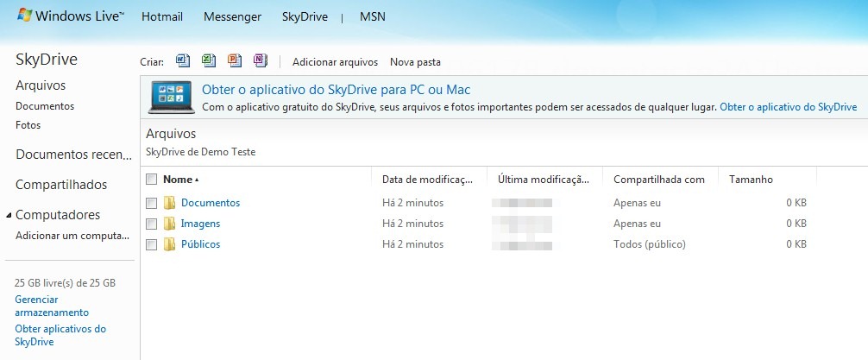Click the SkyDrive de Demo Teste text
This screenshot has height=360, width=868.
[201, 152]
